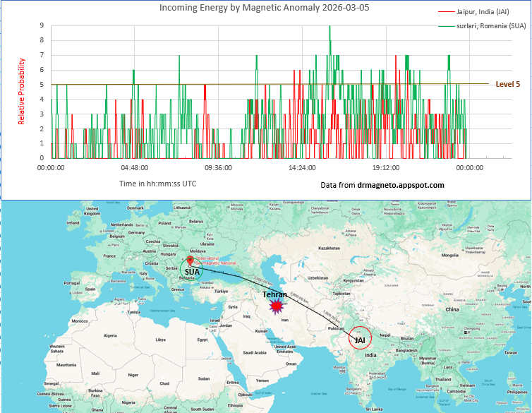
Task: Click the red circle around JAI
Action: click(360, 339)
